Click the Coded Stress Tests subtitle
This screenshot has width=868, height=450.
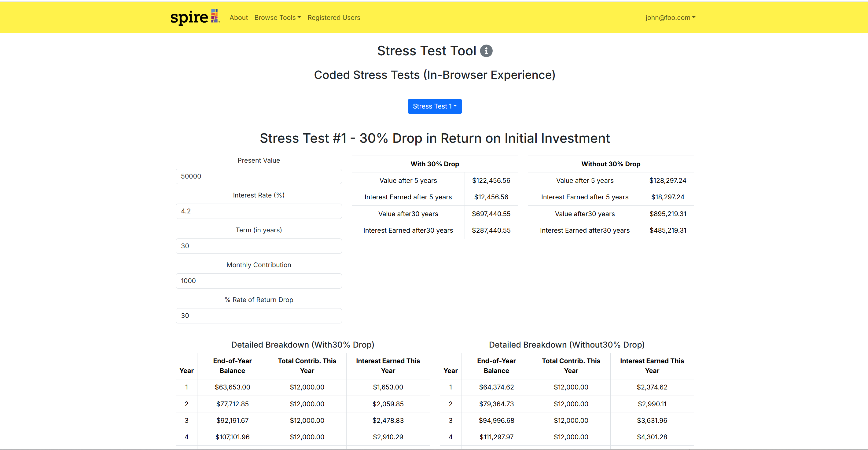click(x=435, y=75)
